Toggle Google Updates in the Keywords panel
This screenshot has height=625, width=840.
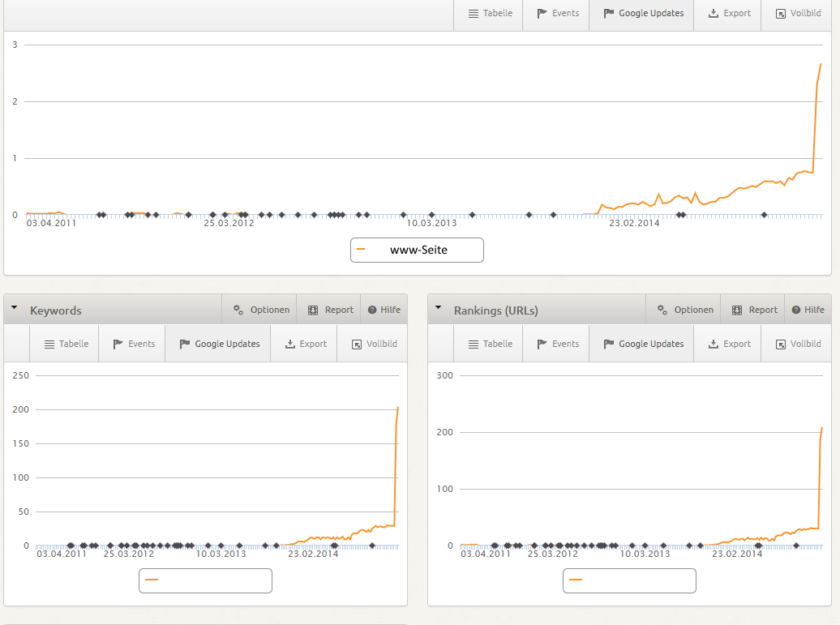(217, 344)
